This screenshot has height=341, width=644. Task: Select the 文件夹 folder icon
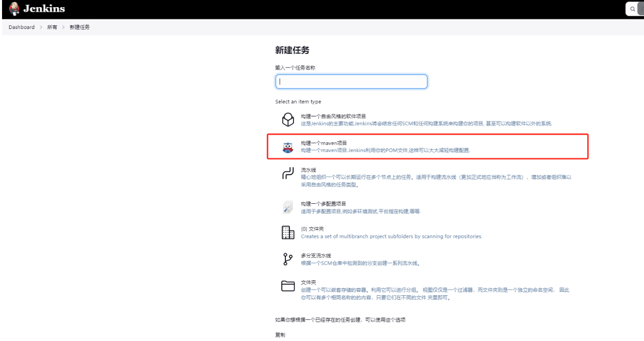[288, 286]
